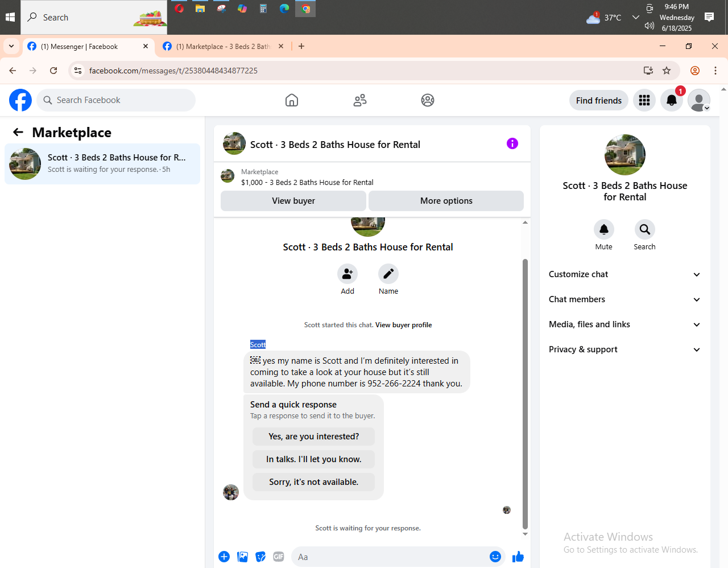Mute the conversation with the bell icon
Screen dimensions: 728x568
(x=604, y=229)
